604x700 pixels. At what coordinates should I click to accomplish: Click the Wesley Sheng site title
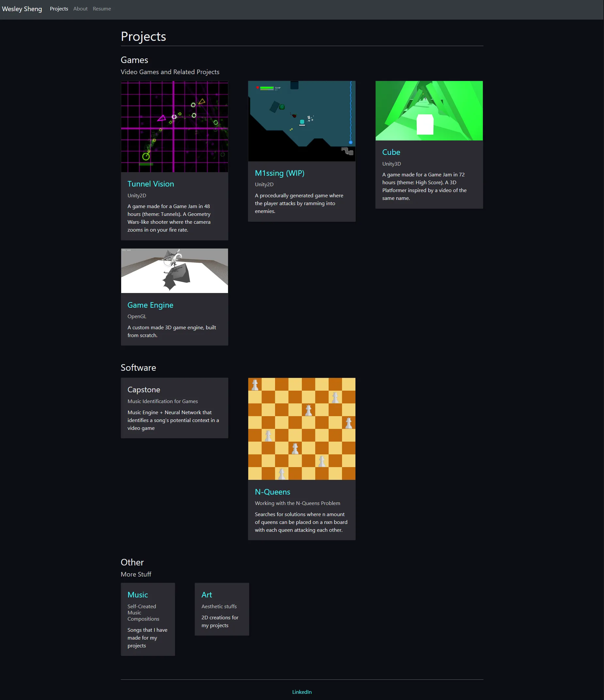22,9
